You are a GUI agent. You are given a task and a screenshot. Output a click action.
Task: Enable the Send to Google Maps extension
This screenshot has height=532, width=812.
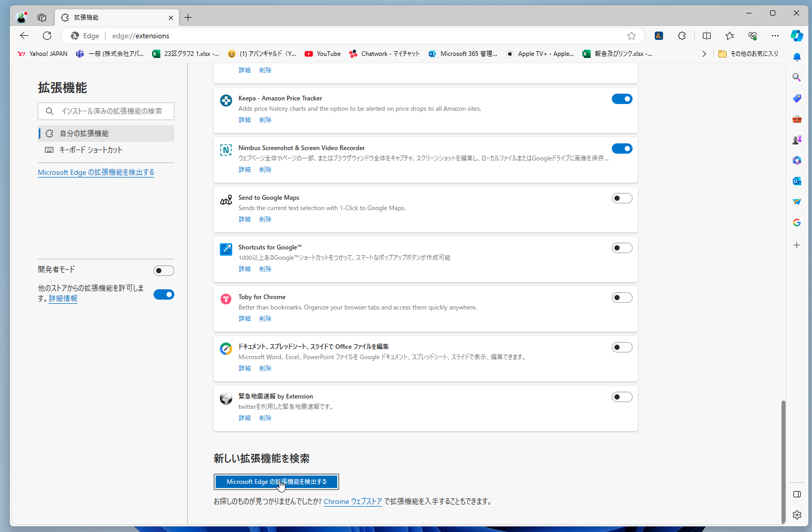click(622, 198)
